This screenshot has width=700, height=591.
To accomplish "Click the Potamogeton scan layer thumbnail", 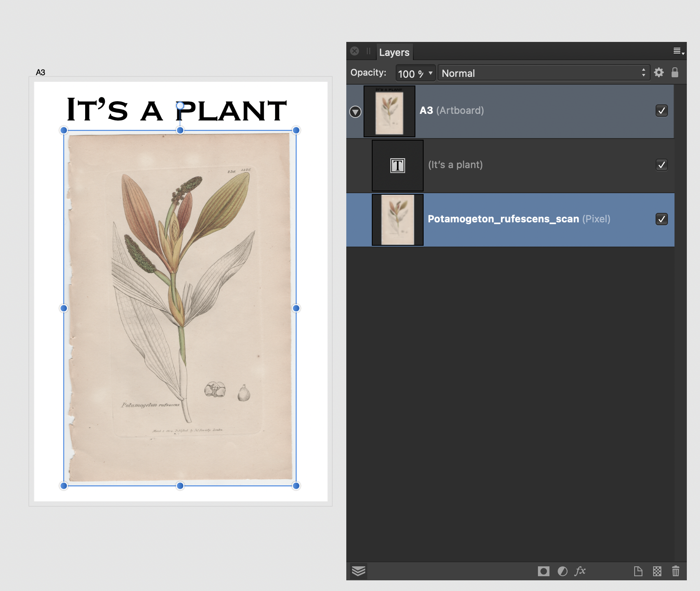I will point(398,220).
